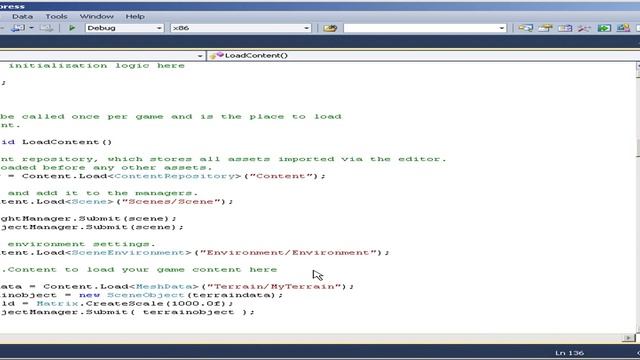Click the "SceneObject" type name in code

(x=146, y=295)
